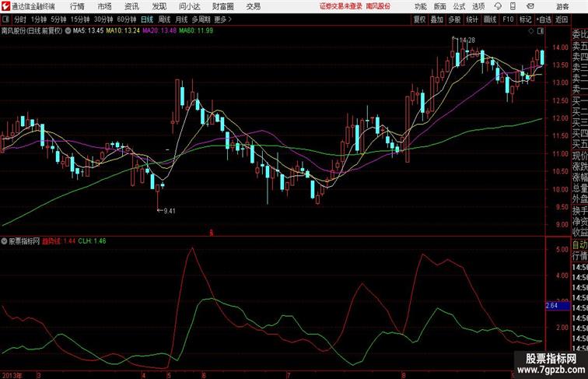Toggle the left sidebar panel icon
The width and height of the screenshot is (588, 379).
pyautogui.click(x=5, y=19)
